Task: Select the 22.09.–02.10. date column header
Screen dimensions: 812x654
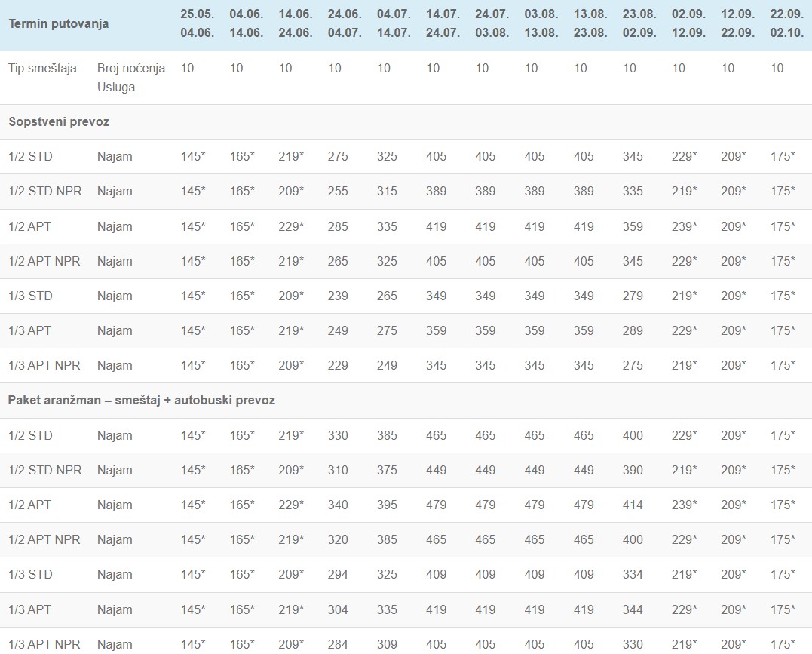Action: 786,23
